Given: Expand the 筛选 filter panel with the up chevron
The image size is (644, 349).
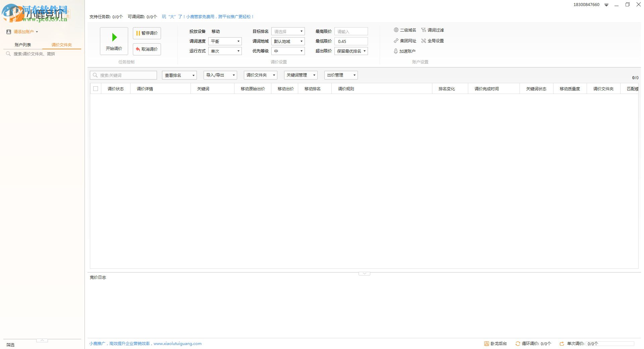Looking at the screenshot, I should tap(42, 340).
